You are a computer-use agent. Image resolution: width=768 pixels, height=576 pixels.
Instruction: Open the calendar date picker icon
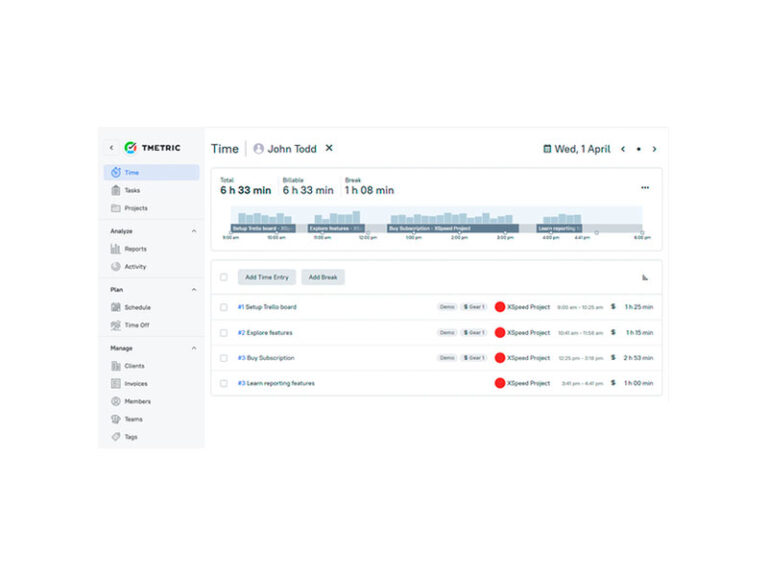click(547, 148)
